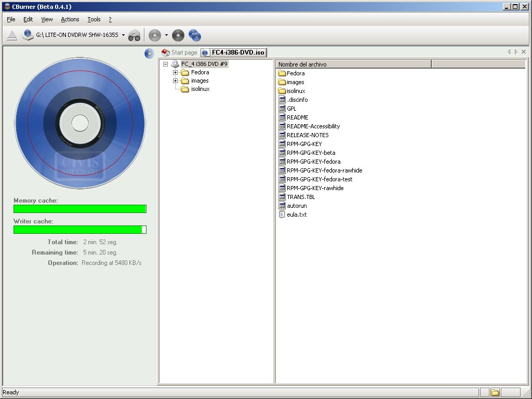Open the ? help menu

click(110, 19)
